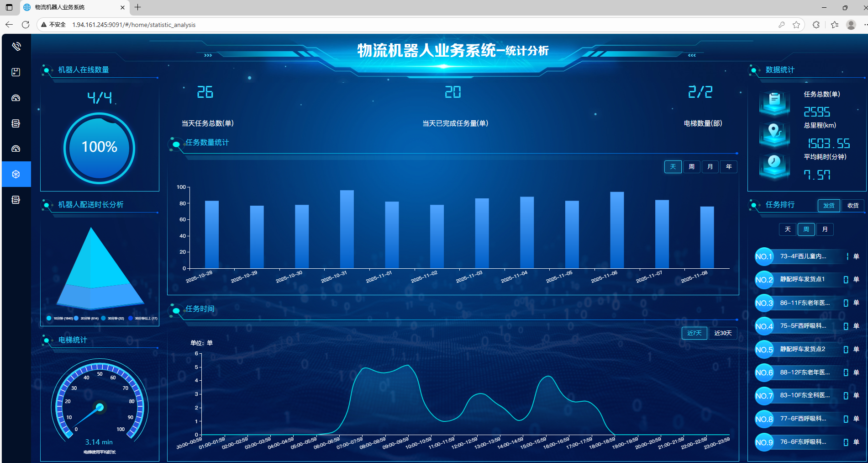Image resolution: width=868 pixels, height=463 pixels.
Task: Switch task count chart to 年 view
Action: pos(729,167)
